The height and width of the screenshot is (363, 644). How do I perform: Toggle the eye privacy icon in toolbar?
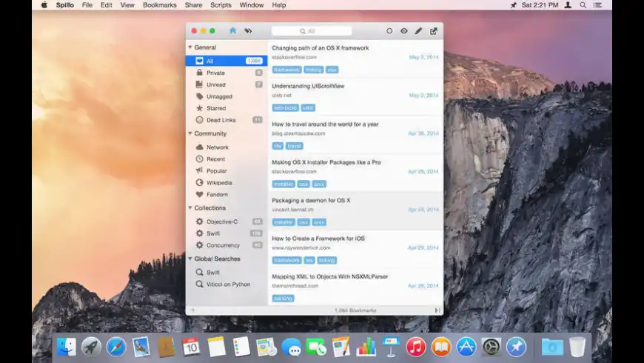(x=404, y=31)
